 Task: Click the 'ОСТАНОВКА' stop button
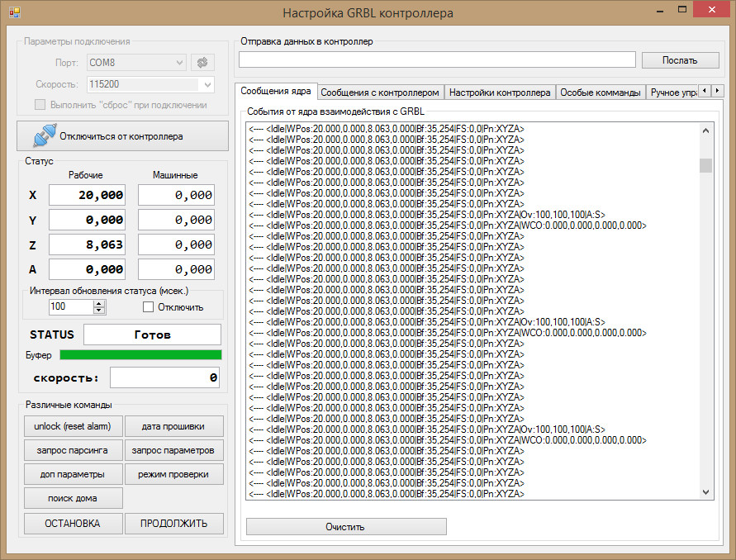74,524
